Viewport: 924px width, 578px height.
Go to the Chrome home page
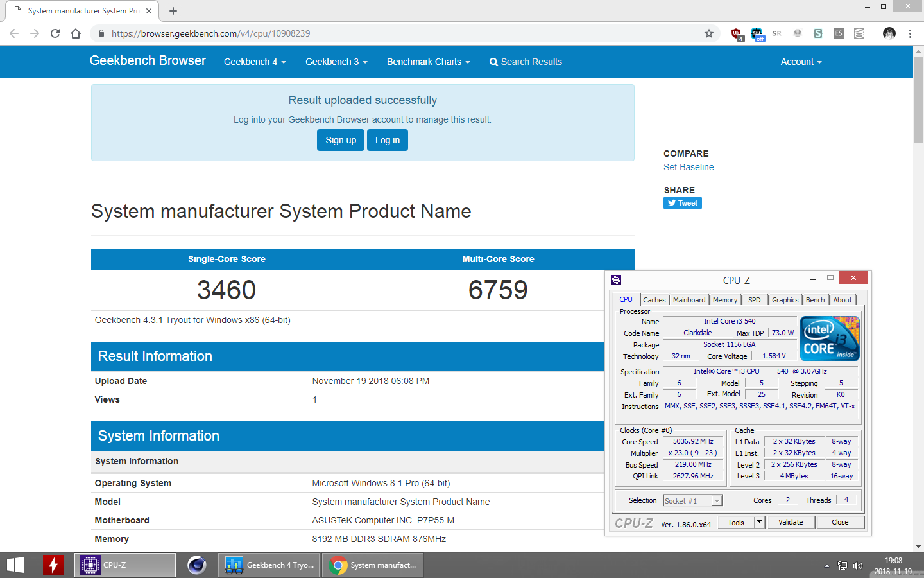click(x=76, y=33)
